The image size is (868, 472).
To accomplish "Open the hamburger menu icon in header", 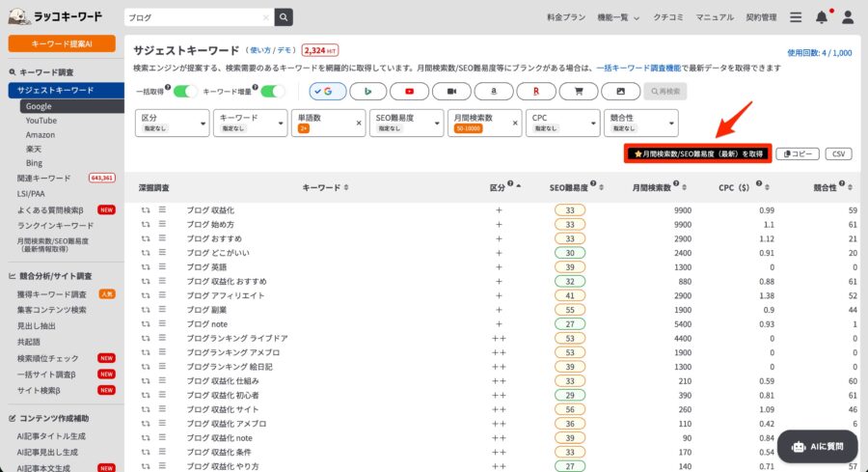I will (x=796, y=17).
